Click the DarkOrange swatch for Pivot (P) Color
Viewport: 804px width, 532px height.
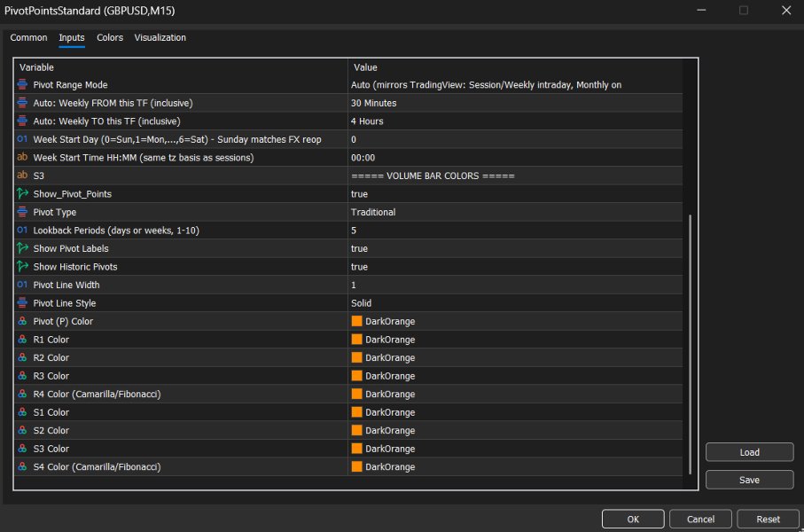(x=357, y=321)
